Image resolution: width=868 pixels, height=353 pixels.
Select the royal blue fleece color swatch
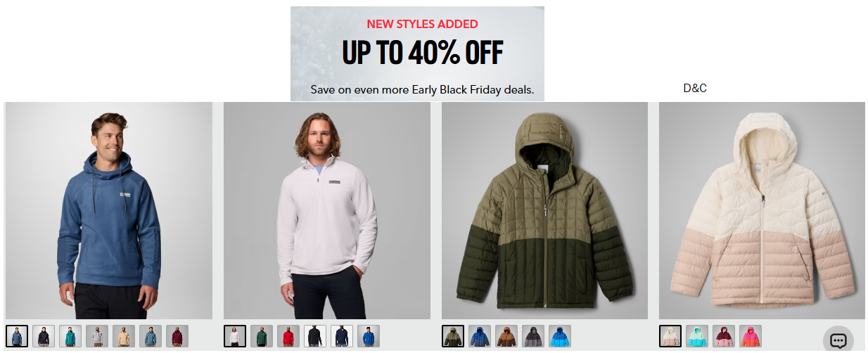point(369,336)
